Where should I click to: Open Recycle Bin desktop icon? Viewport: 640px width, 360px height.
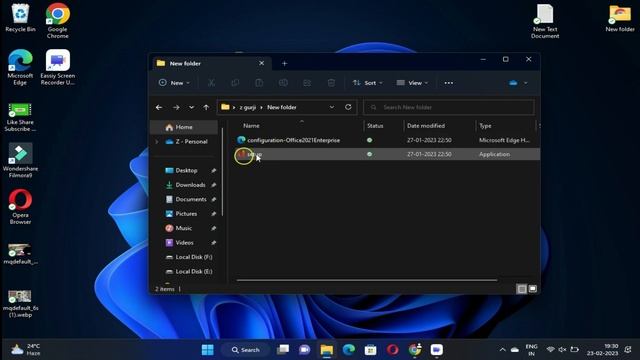click(20, 18)
